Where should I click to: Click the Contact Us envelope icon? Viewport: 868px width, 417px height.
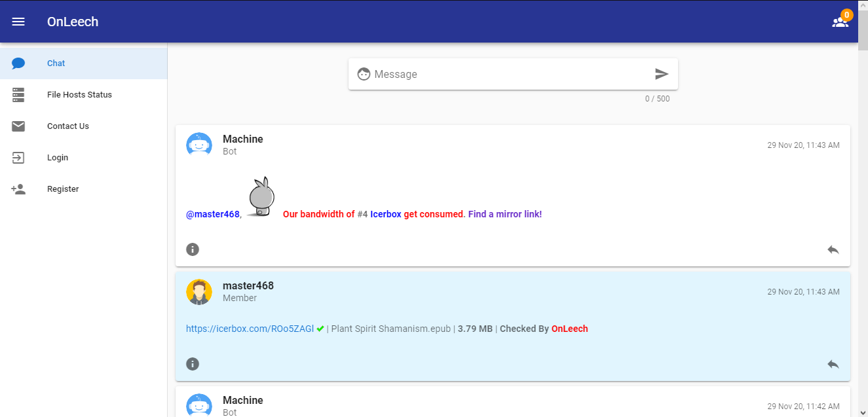[18, 126]
